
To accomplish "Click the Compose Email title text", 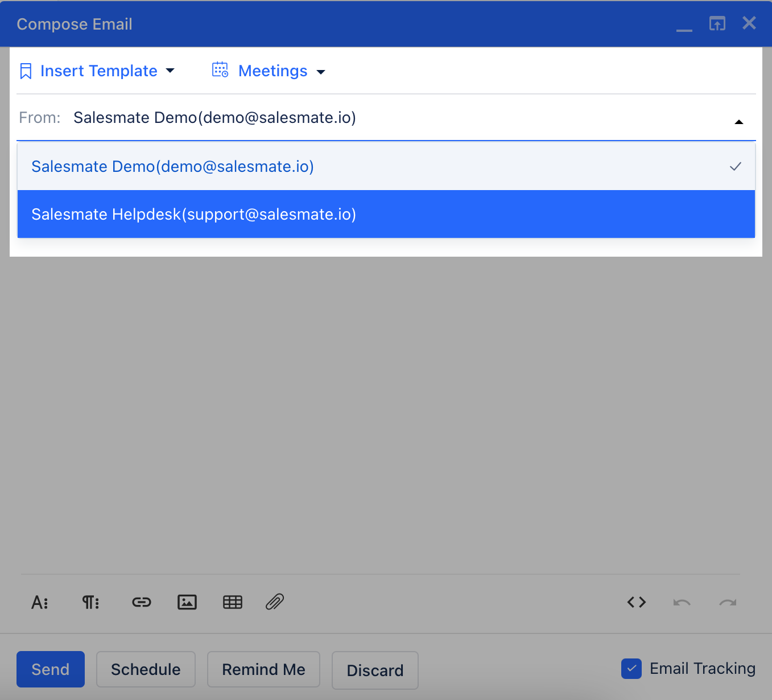I will coord(75,24).
